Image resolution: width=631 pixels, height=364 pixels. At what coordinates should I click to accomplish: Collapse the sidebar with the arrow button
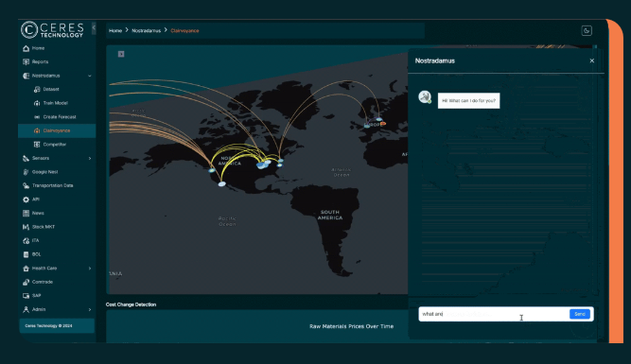coord(94,28)
